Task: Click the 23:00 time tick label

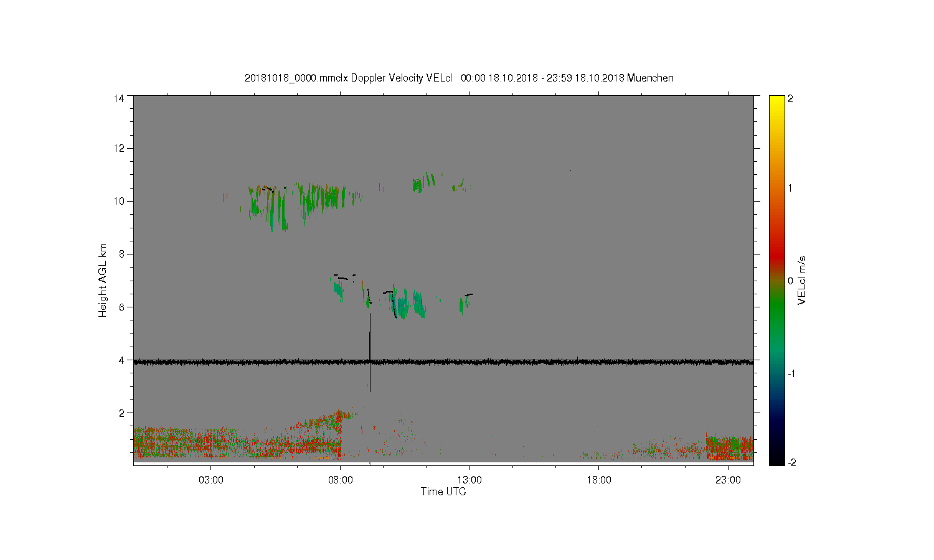Action: click(728, 480)
